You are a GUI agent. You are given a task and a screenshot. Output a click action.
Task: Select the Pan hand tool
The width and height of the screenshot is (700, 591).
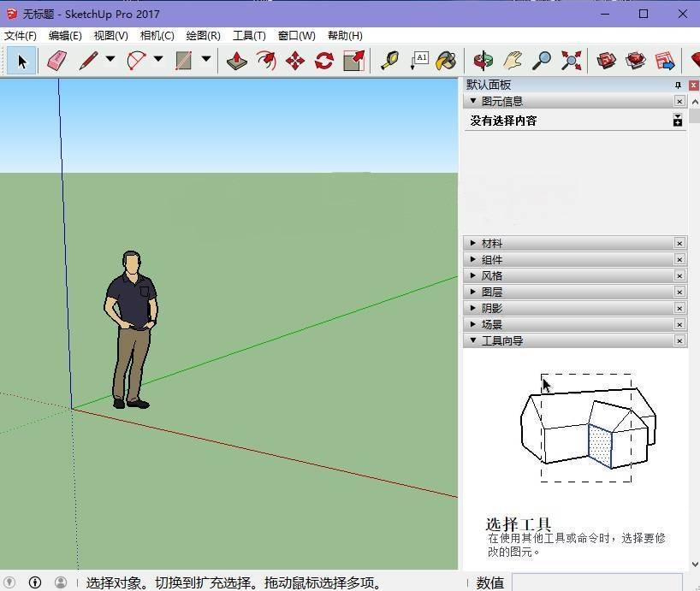512,61
